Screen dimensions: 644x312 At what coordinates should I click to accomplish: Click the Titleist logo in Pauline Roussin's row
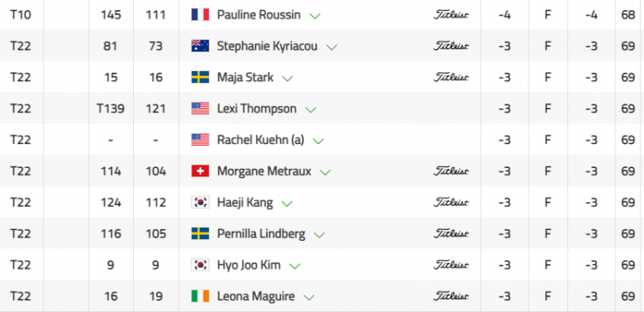[x=451, y=15]
